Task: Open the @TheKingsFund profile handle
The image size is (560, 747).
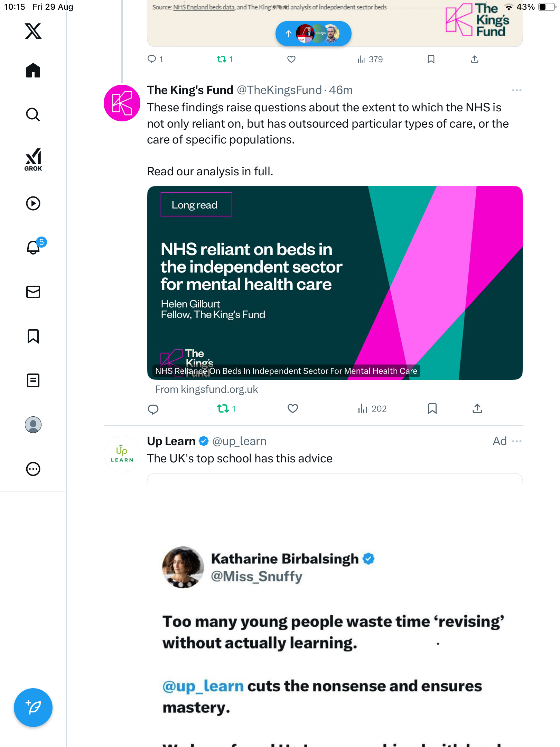Action: [279, 90]
